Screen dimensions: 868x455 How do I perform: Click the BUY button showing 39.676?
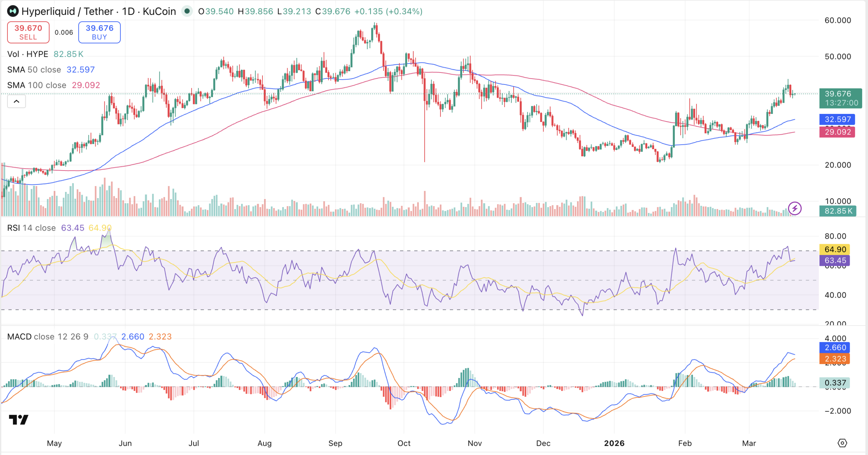click(x=99, y=32)
